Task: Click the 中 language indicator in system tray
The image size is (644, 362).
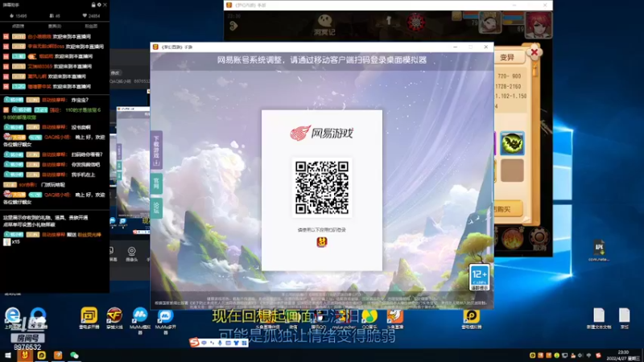Action: click(x=588, y=356)
